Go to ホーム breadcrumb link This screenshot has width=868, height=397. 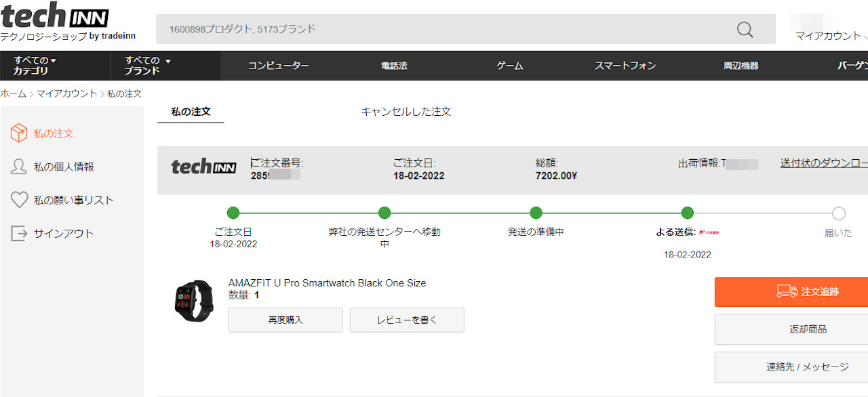coord(13,93)
